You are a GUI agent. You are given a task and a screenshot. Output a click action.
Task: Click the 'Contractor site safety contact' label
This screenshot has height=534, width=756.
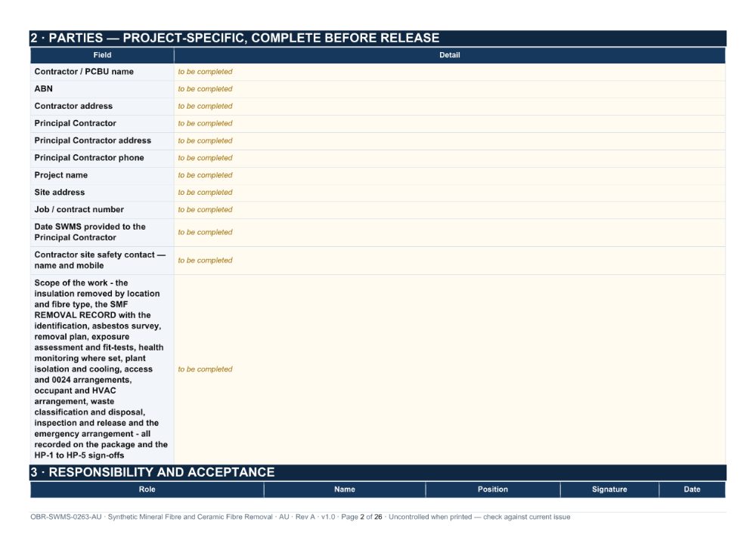pos(100,260)
